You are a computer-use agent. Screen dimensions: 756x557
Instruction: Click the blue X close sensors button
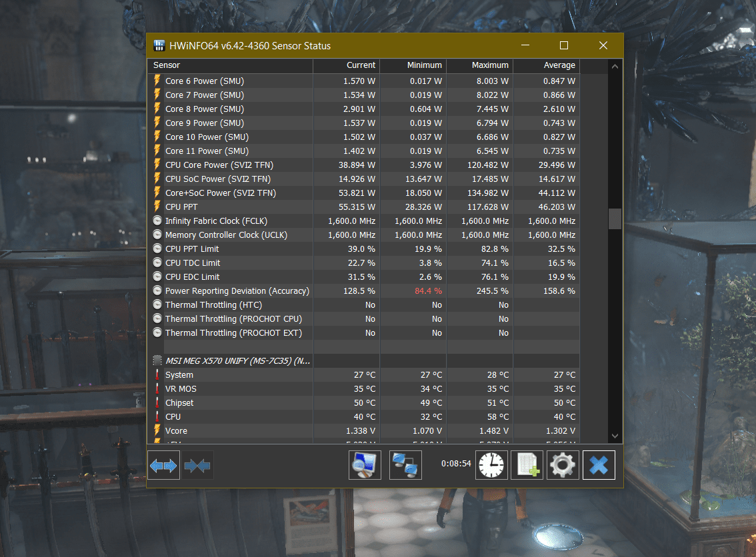tap(599, 466)
